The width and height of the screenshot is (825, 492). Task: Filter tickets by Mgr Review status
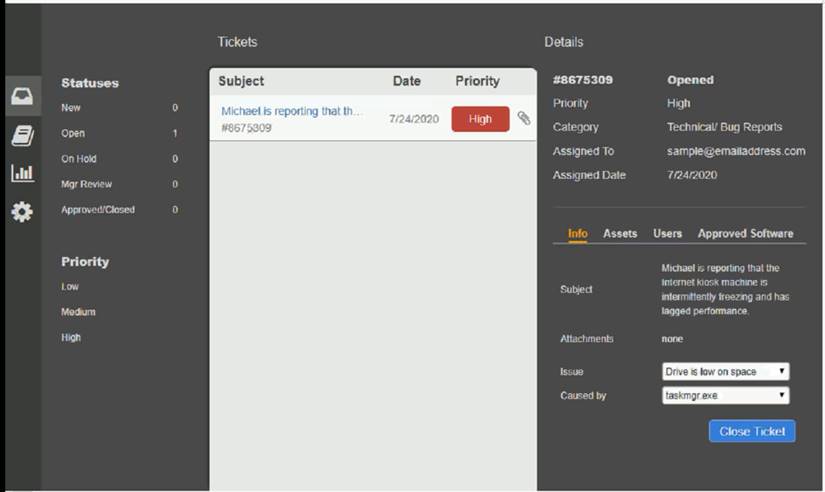coord(86,185)
